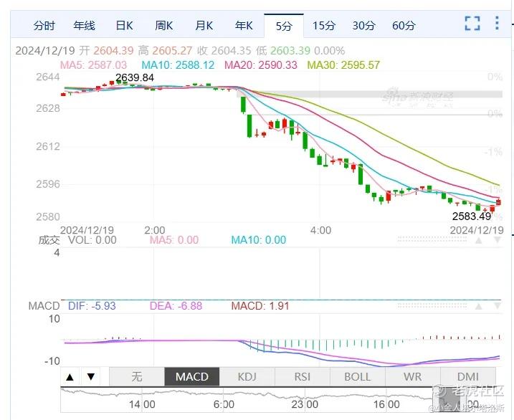Screen dimensions: 514x420
Task: Show the DMI indicator
Action: [x=468, y=377]
